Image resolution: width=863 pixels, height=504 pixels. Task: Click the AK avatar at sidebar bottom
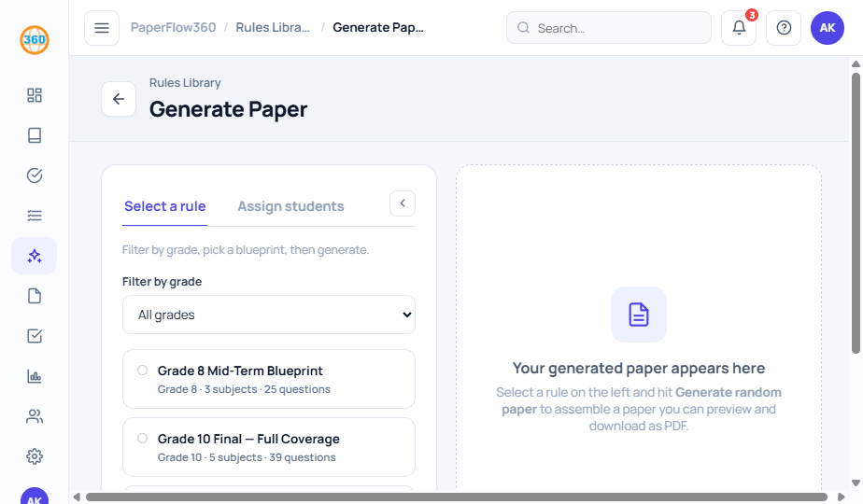35,497
